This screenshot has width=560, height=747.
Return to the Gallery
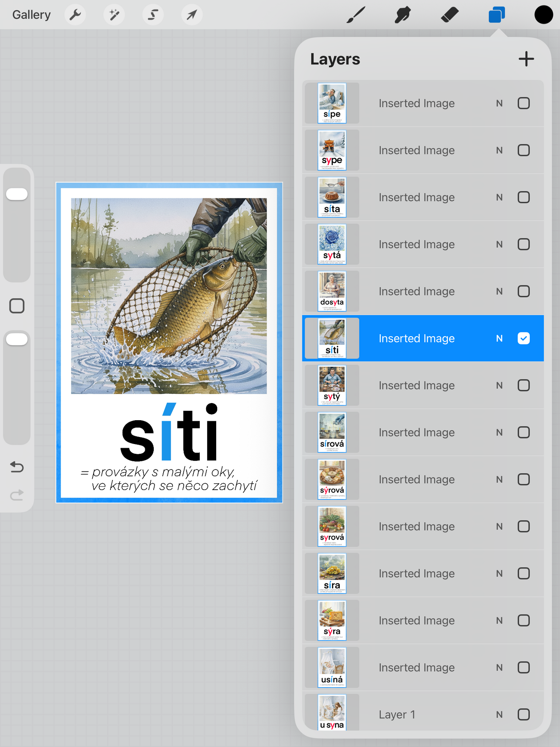click(31, 15)
